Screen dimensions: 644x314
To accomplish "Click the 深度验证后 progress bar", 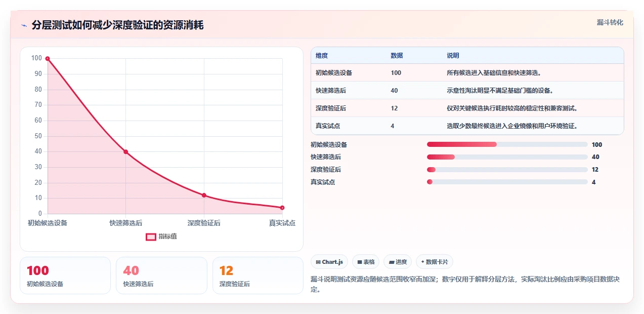I will coord(507,170).
